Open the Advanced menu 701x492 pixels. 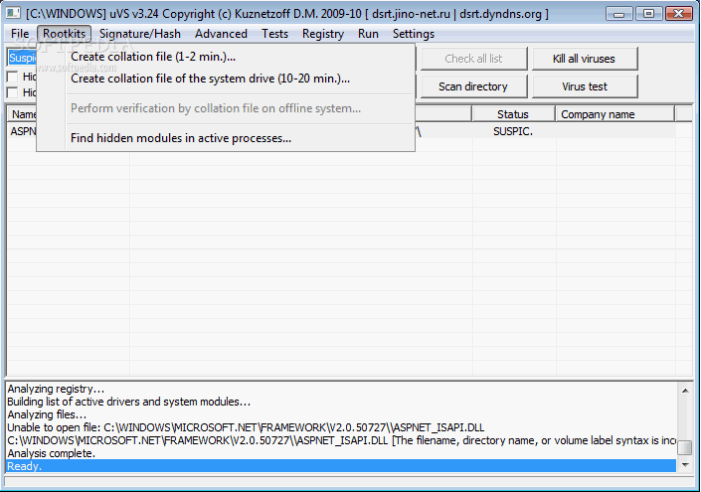tap(221, 33)
